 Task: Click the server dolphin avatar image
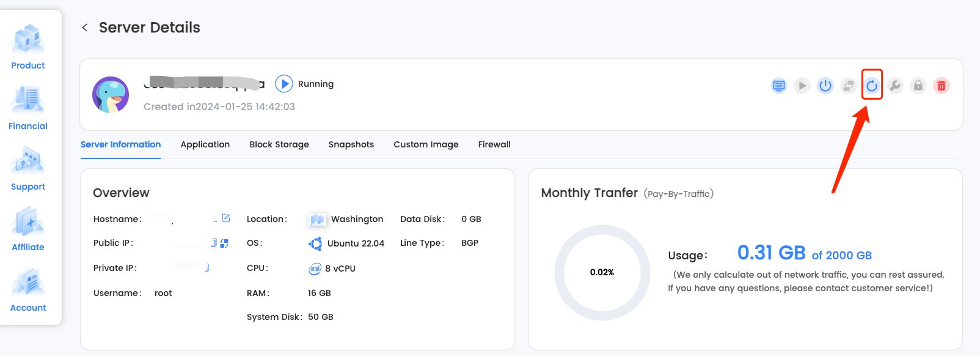[111, 95]
